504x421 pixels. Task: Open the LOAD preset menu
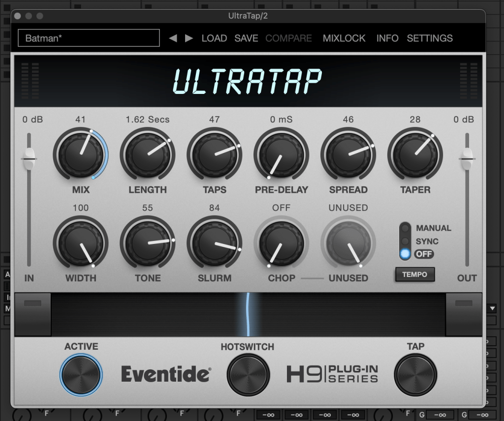click(x=214, y=38)
